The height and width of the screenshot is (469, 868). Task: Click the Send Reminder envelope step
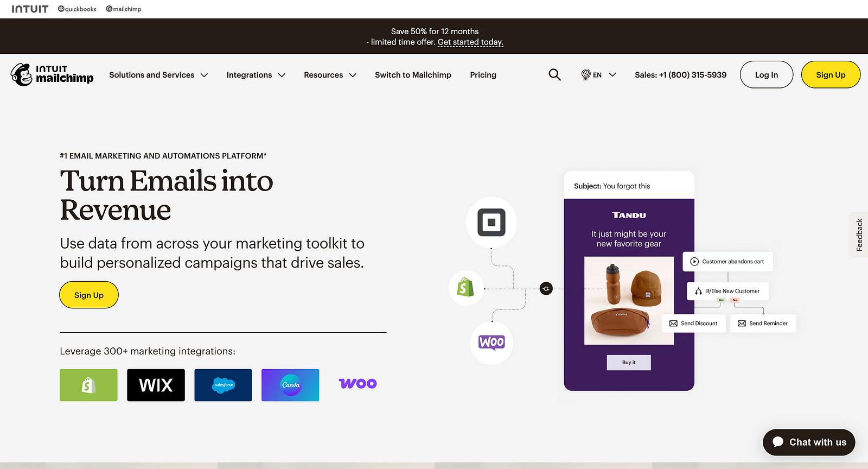pyautogui.click(x=763, y=323)
